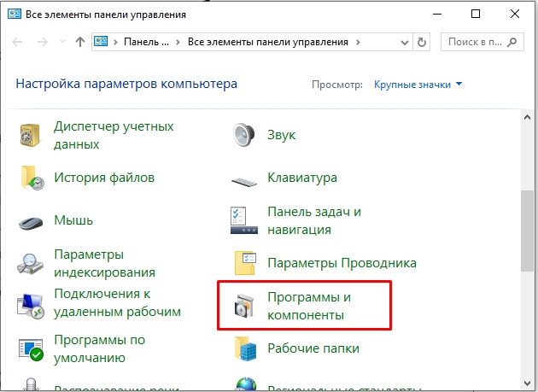The width and height of the screenshot is (538, 392).
Task: Click the Sound speaker icon
Action: [244, 135]
